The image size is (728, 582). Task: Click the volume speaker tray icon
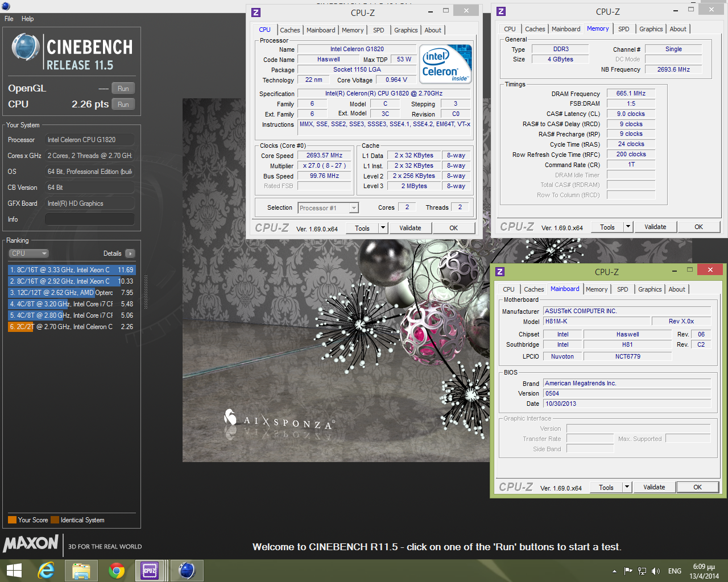click(x=656, y=571)
